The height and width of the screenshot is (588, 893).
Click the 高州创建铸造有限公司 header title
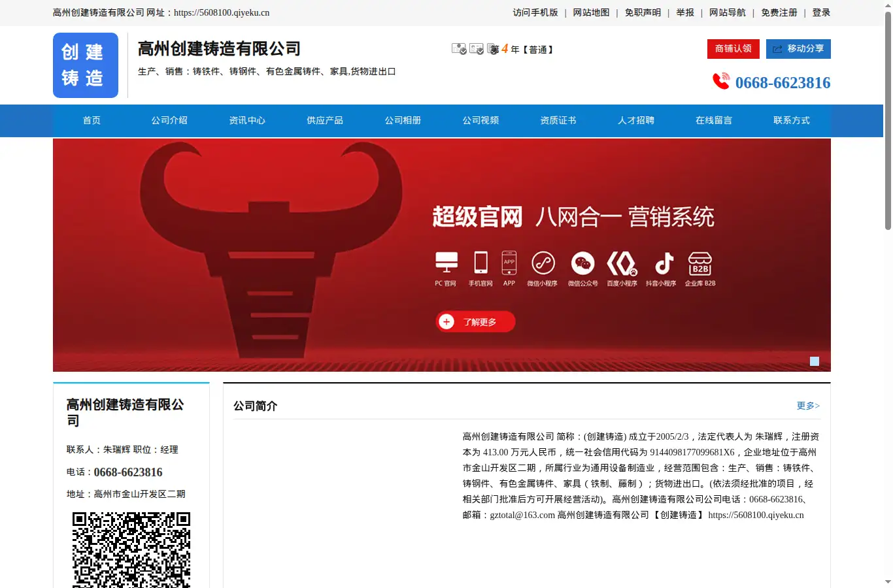pos(219,49)
